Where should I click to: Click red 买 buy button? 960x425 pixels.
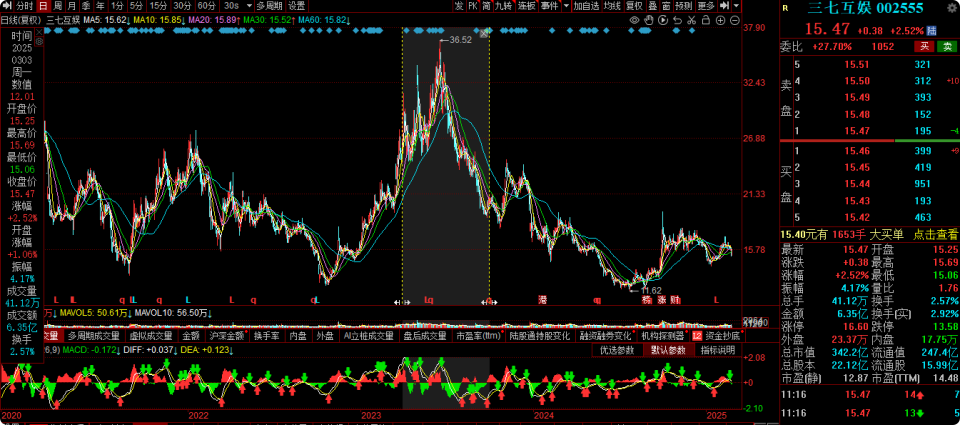pyautogui.click(x=924, y=46)
